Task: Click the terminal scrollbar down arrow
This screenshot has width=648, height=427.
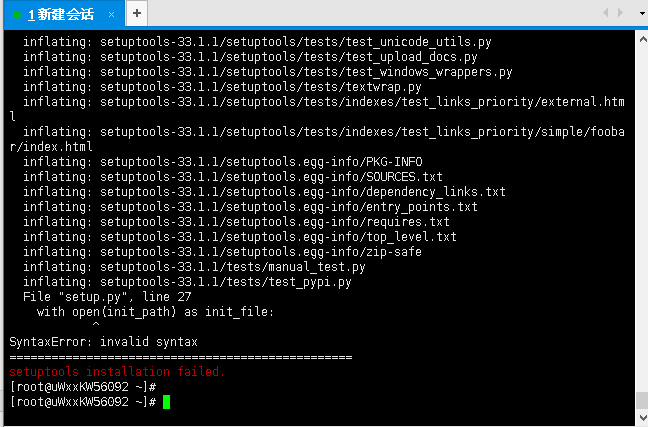Action: tap(643, 417)
